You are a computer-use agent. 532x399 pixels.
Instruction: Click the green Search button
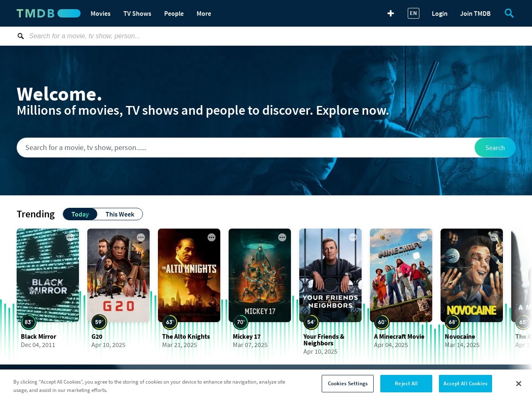pos(495,148)
